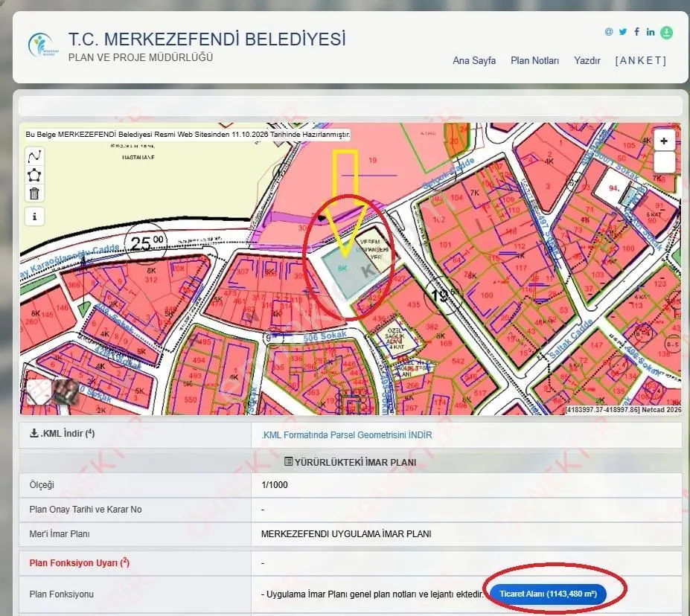Click the Merkezefendi Belediyesi logo
The image size is (690, 616).
42,45
